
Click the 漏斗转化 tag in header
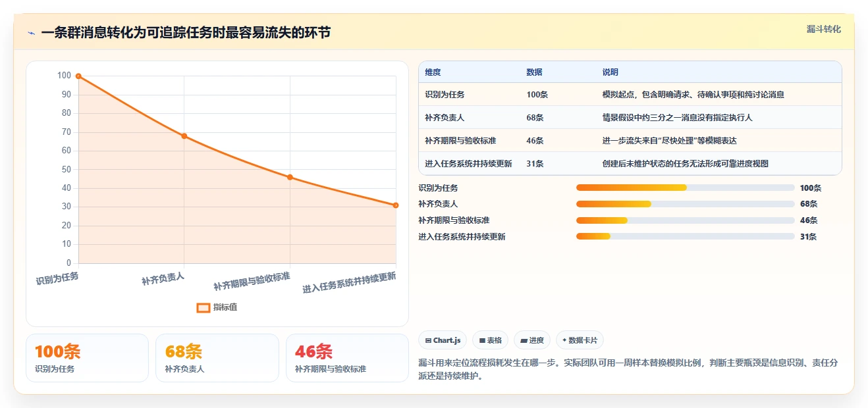823,30
